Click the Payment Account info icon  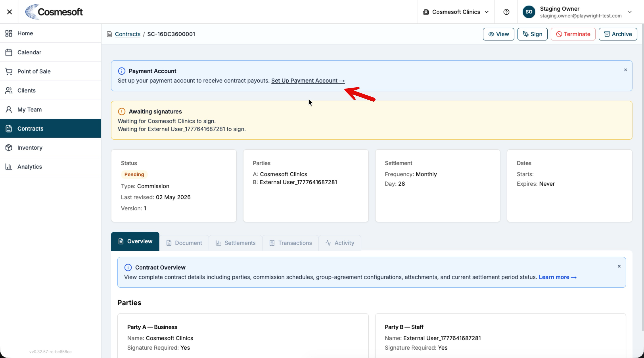pyautogui.click(x=122, y=71)
